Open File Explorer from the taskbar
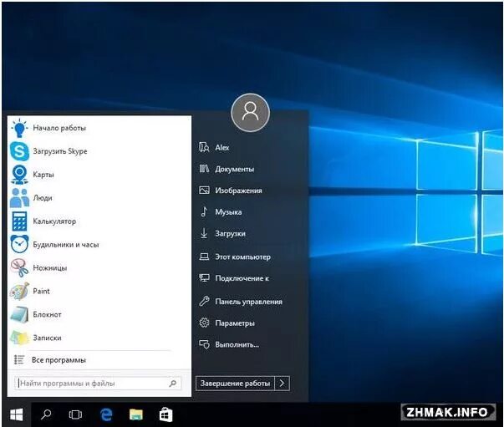This screenshot has width=504, height=427. click(136, 414)
